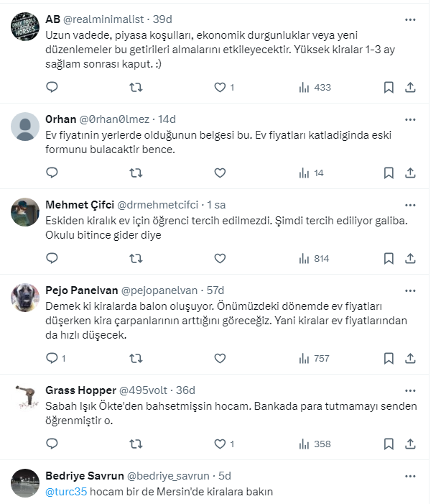
Task: Like Grass Hopper's tweet
Action: coord(220,444)
